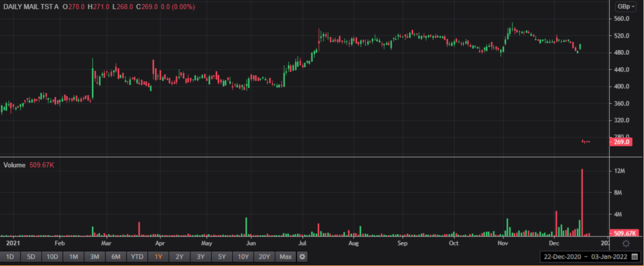Select the 1Y time range
The width and height of the screenshot is (644, 266).
[158, 257]
